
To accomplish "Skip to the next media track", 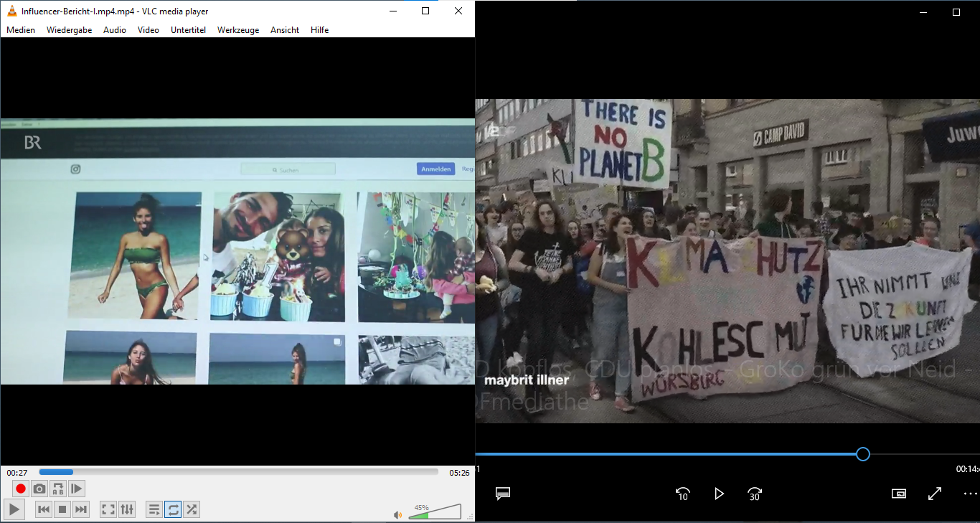I will click(81, 509).
